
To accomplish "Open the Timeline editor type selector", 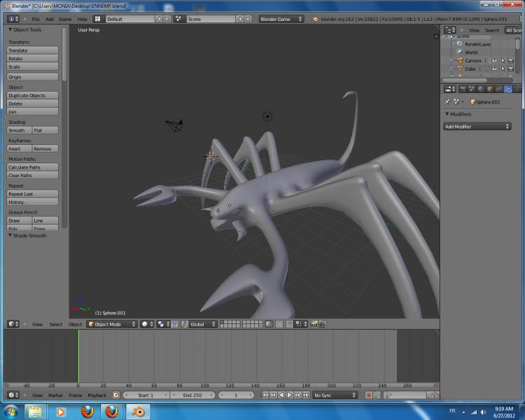I will pos(13,395).
